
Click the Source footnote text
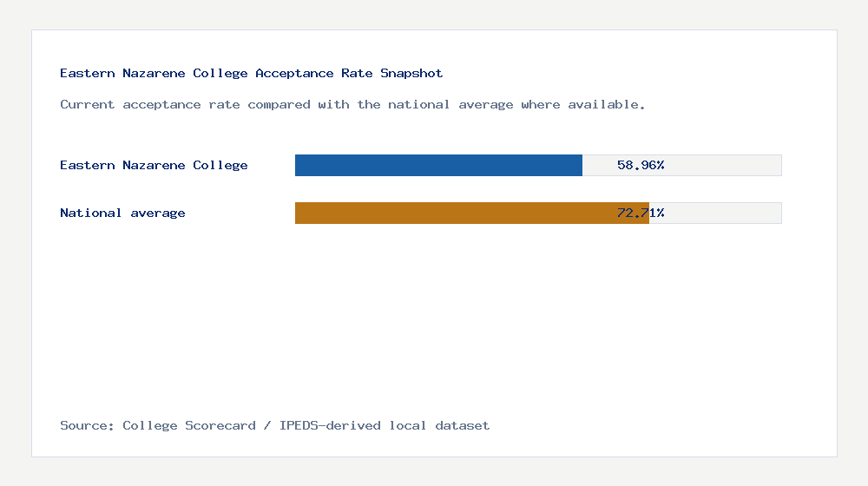[274, 425]
